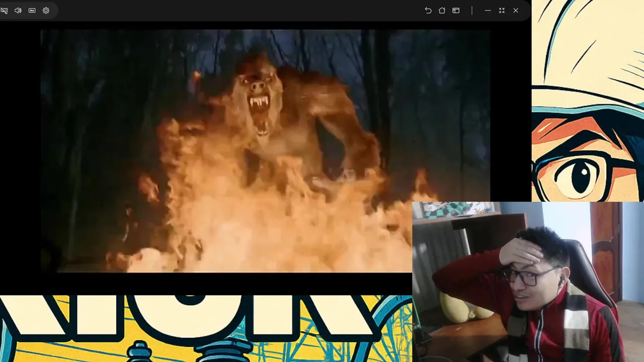This screenshot has width=644, height=362.
Task: Open settings with the gear icon
Action: click(46, 11)
